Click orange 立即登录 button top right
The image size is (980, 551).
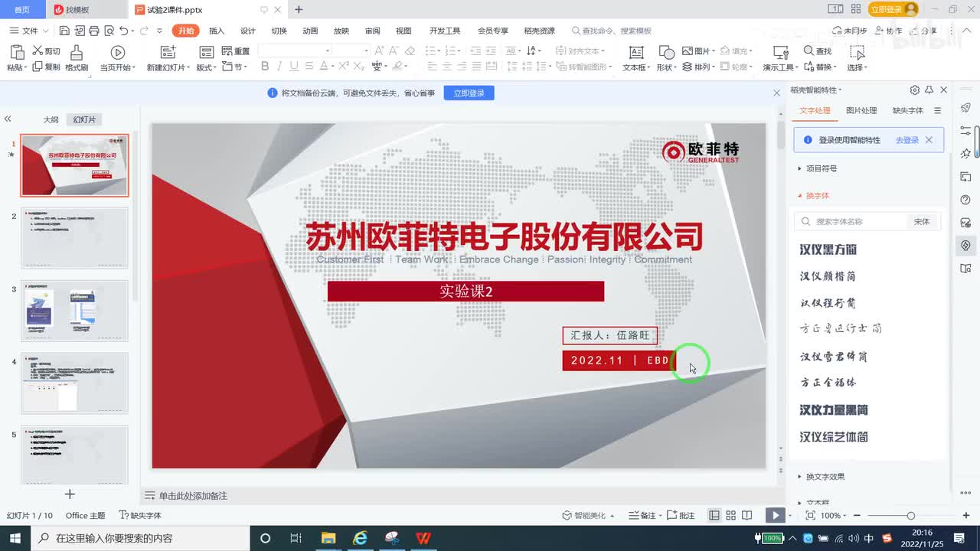[893, 9]
